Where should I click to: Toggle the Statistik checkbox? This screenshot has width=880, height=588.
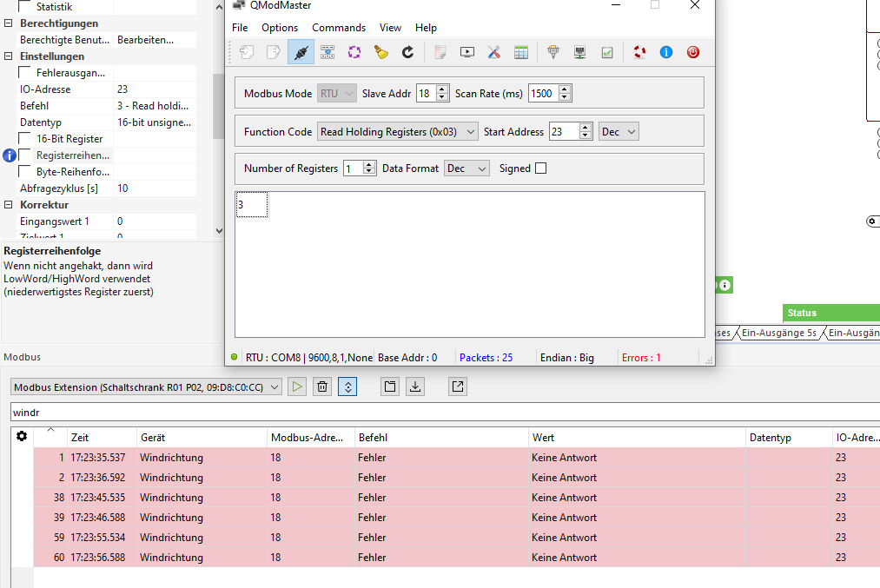[24, 7]
